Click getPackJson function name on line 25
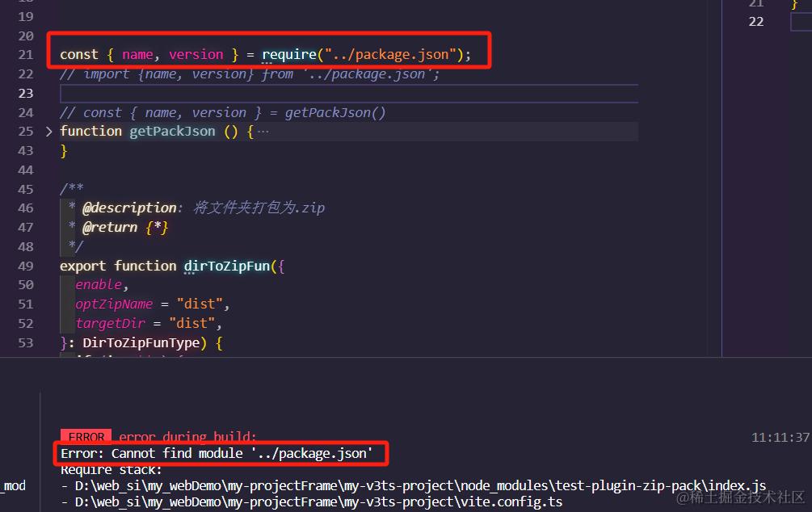This screenshot has height=512, width=812. pos(172,132)
